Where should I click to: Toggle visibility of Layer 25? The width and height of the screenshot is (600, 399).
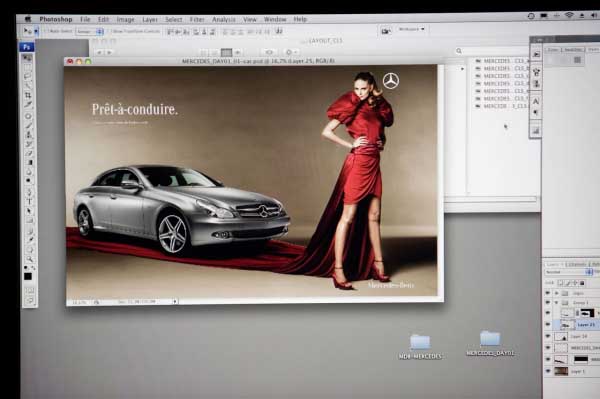tap(548, 324)
